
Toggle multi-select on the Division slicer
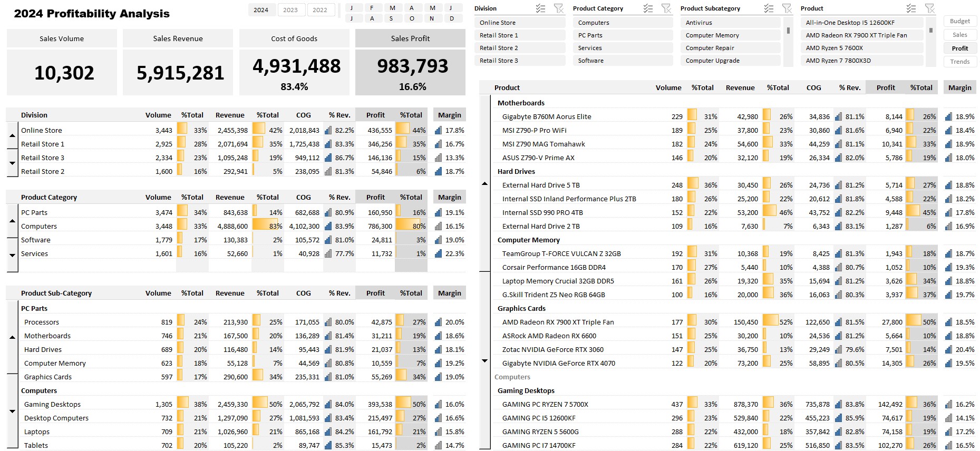click(x=540, y=8)
